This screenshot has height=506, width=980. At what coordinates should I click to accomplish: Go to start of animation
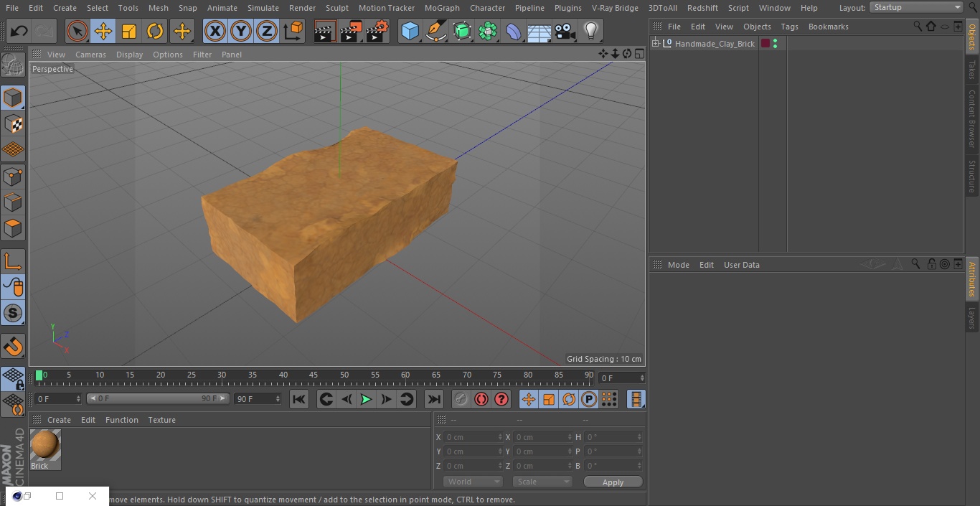click(299, 399)
